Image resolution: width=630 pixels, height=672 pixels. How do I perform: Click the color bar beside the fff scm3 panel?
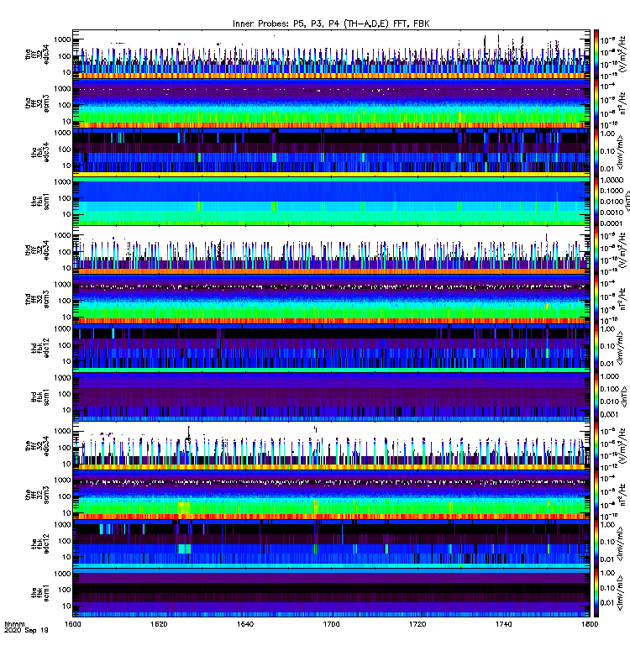(596, 495)
